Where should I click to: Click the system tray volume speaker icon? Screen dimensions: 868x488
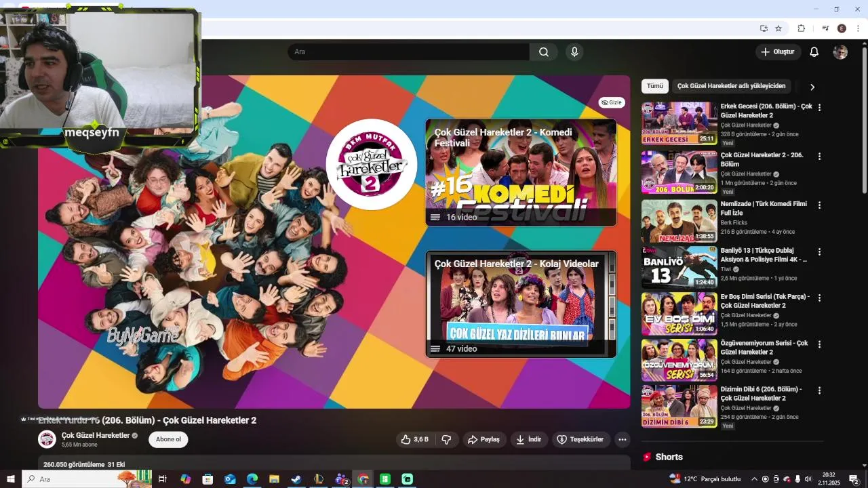[x=808, y=479]
